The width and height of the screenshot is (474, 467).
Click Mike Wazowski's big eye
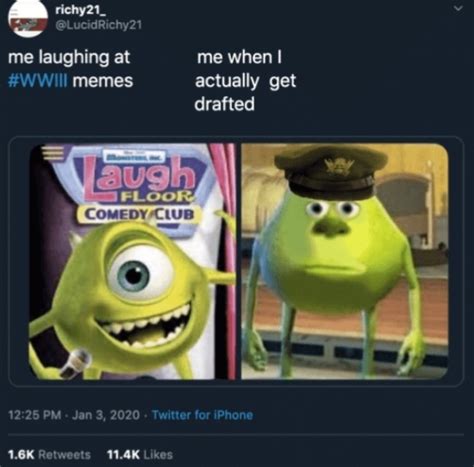pos(139,273)
